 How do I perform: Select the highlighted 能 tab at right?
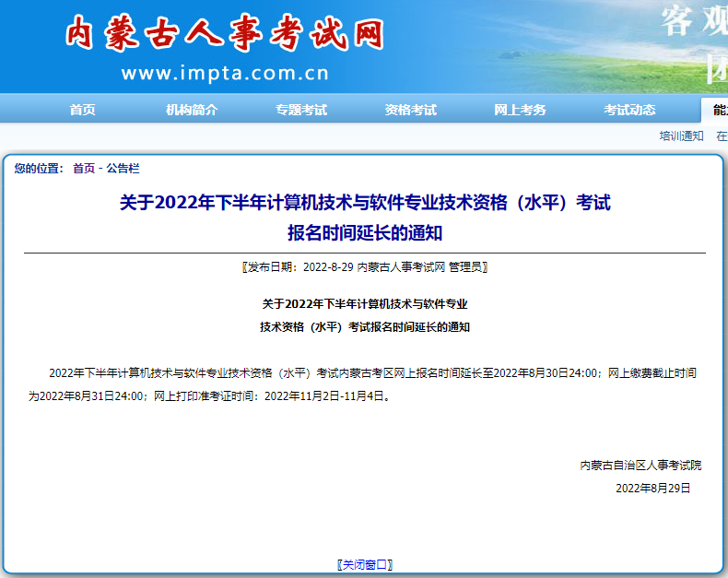(717, 110)
